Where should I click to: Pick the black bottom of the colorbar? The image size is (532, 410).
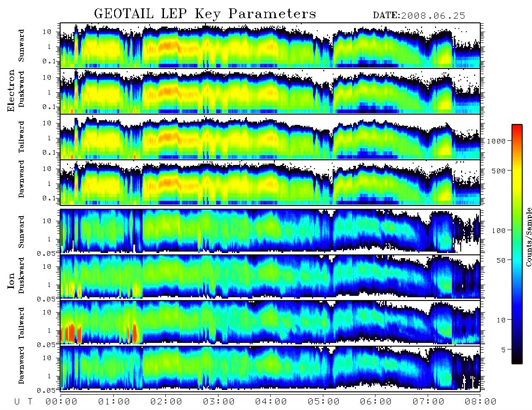(x=517, y=359)
